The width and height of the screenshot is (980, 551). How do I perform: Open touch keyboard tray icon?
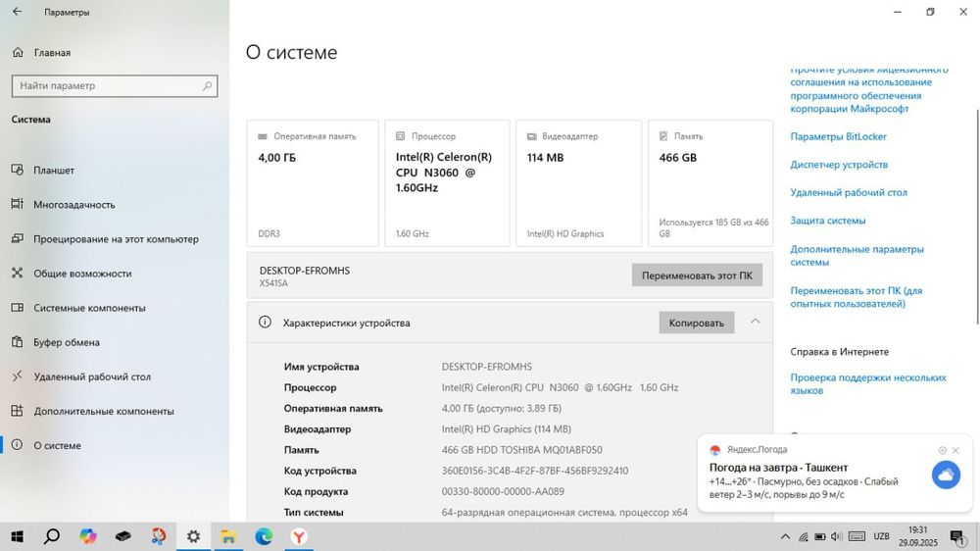[x=857, y=536]
